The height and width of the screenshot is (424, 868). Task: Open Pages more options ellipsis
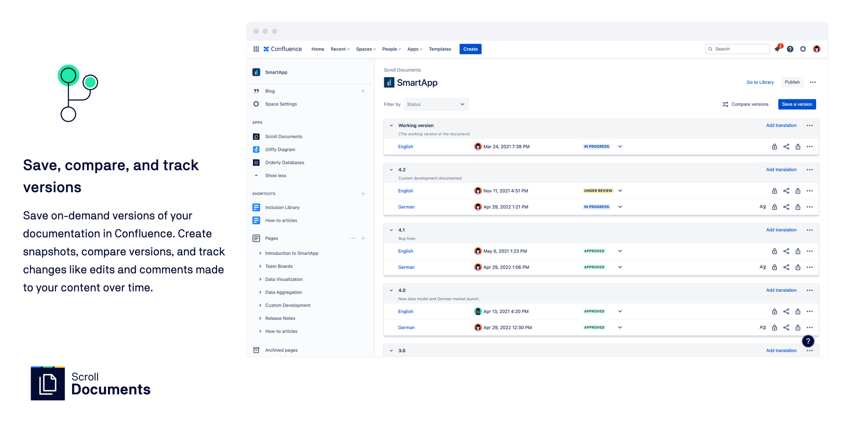click(352, 238)
